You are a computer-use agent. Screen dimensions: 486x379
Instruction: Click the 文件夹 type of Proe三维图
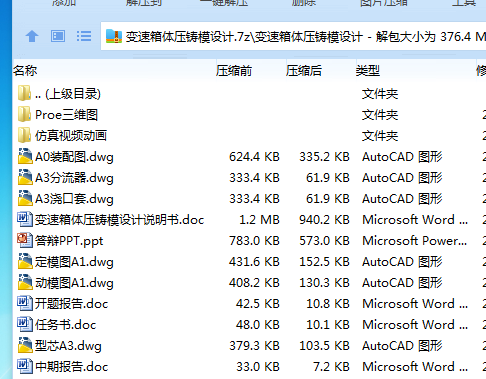(x=380, y=115)
